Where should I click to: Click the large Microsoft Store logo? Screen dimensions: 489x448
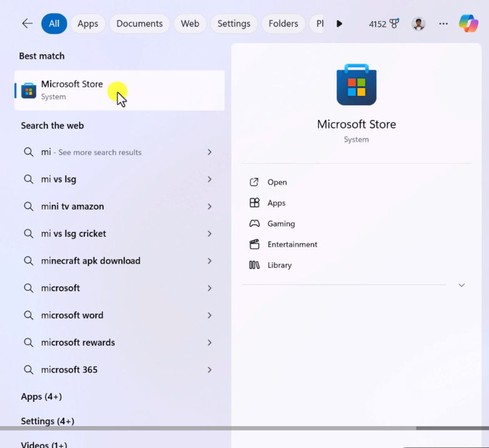pyautogui.click(x=356, y=84)
